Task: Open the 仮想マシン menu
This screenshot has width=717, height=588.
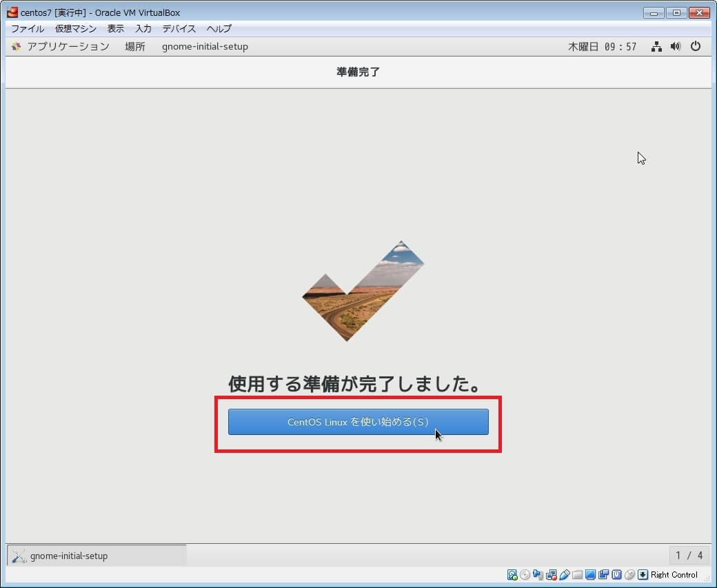Action: coord(76,29)
